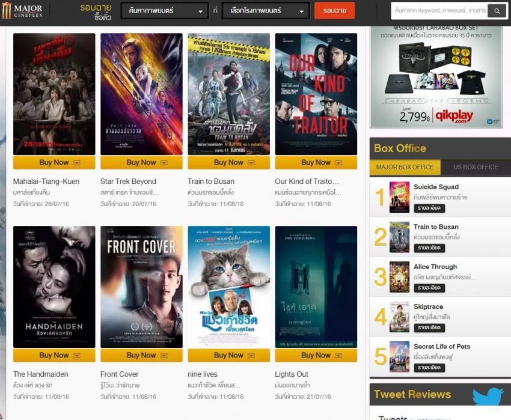The image size is (511, 420).
Task: Click Skiptrace title in Box Office
Action: (428, 307)
